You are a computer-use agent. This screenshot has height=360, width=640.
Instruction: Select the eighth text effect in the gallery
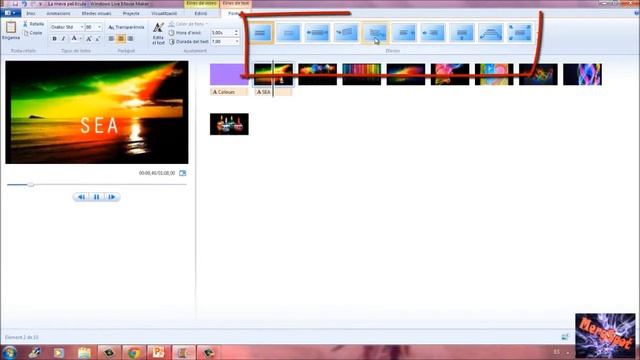coord(462,33)
